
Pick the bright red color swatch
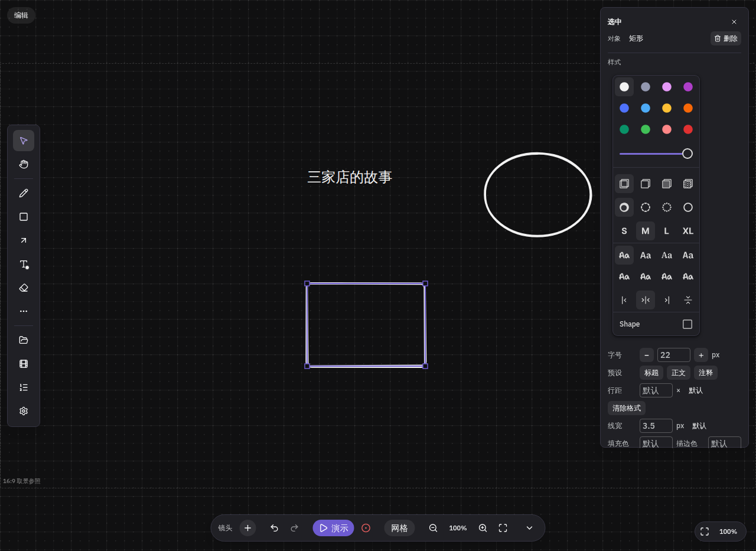[688, 129]
